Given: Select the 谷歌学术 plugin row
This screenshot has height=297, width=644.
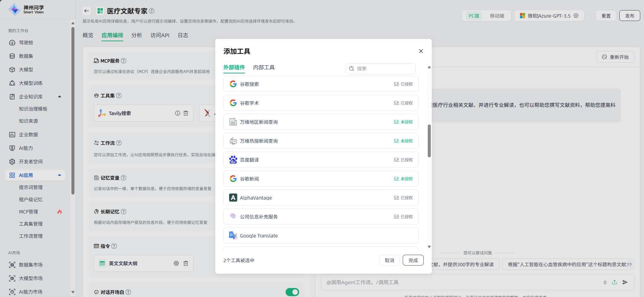Looking at the screenshot, I should click(x=321, y=103).
